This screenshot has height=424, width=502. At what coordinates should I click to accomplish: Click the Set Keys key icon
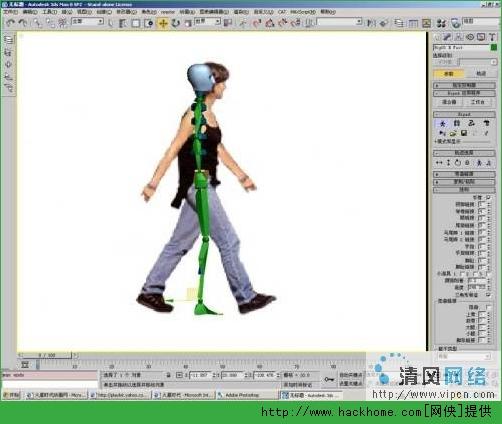click(329, 379)
